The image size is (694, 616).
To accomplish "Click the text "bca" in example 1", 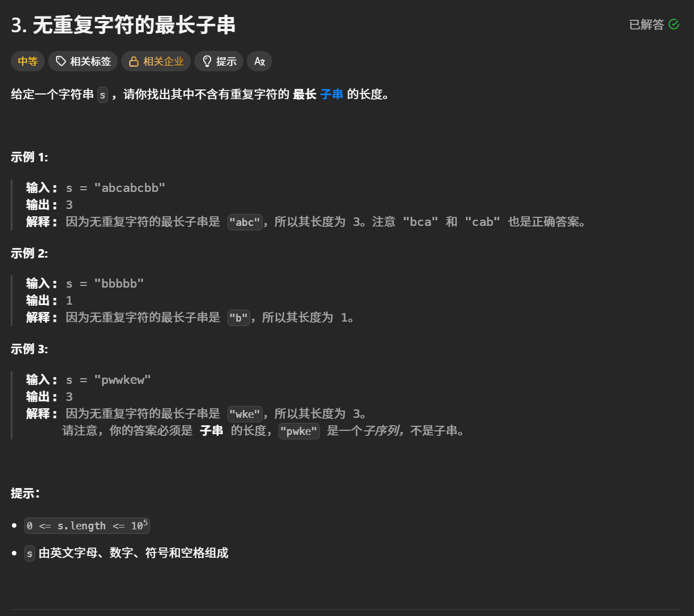I will [x=421, y=222].
